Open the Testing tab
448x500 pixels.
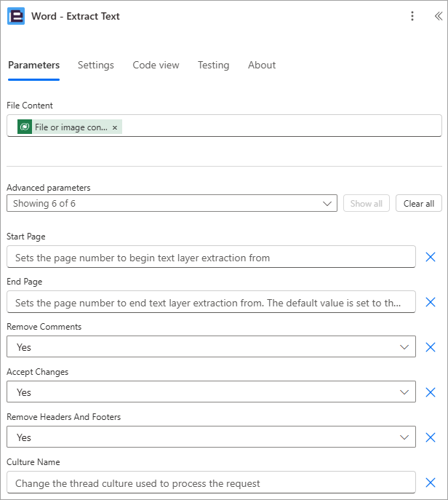coord(214,65)
